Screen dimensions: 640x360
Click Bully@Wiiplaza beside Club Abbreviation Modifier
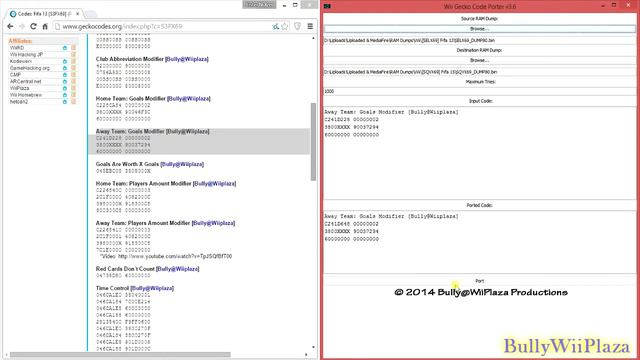[187, 59]
